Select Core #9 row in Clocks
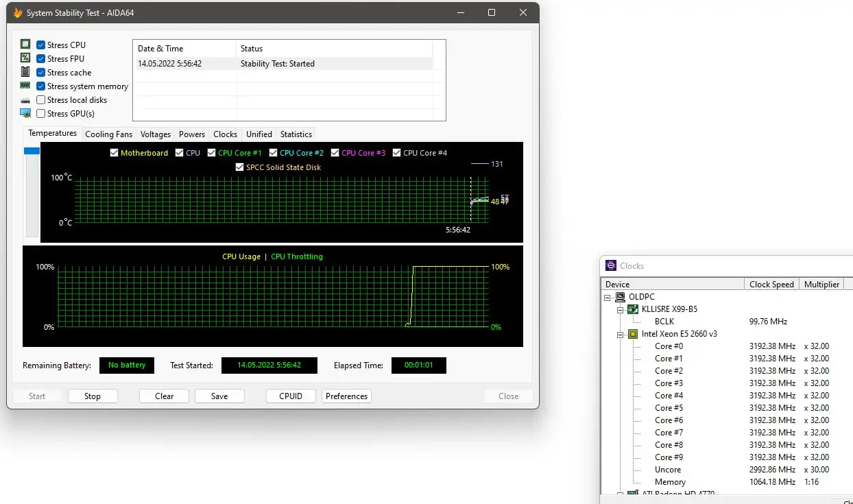853x504 pixels. pyautogui.click(x=727, y=457)
